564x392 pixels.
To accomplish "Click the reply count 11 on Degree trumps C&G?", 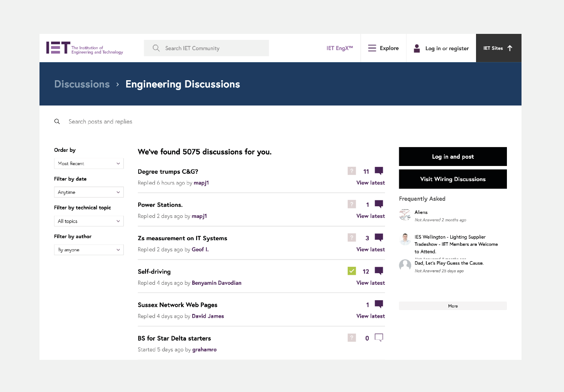I will click(366, 172).
